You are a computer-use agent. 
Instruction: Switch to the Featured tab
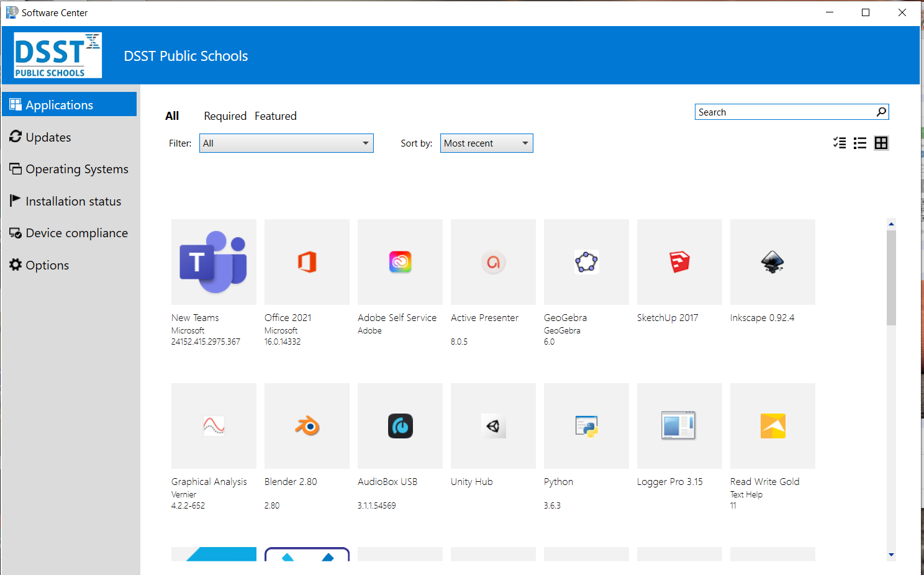tap(276, 116)
